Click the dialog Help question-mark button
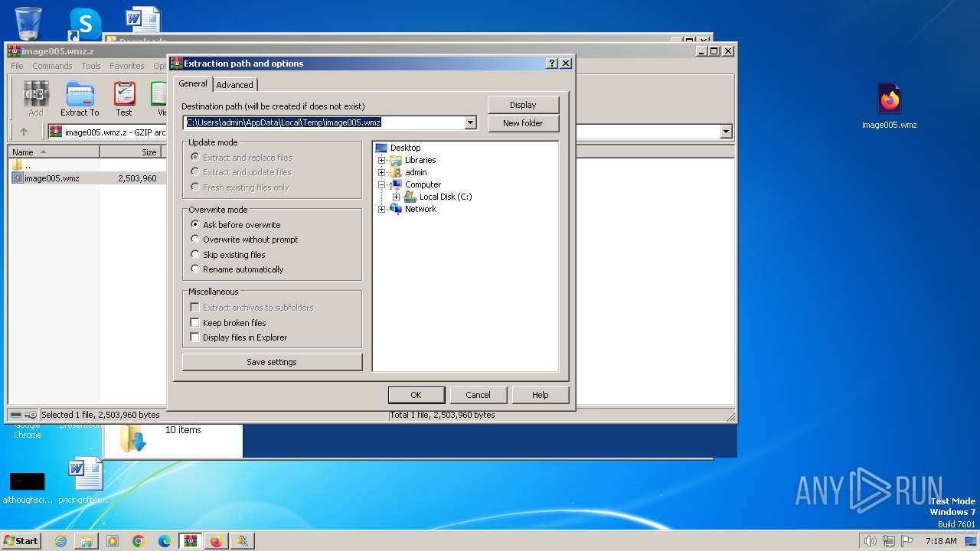This screenshot has width=980, height=551. pyautogui.click(x=552, y=64)
